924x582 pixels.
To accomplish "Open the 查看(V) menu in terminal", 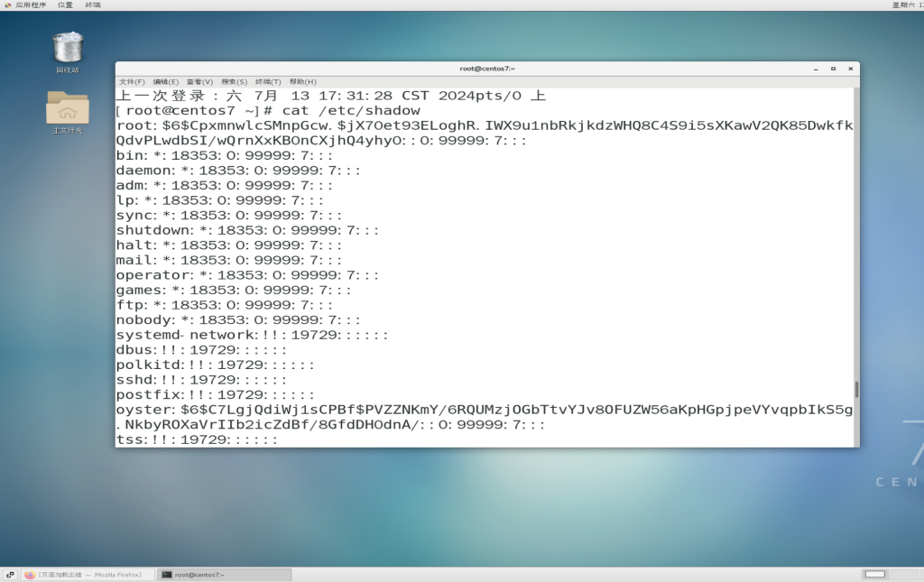I will coord(199,81).
